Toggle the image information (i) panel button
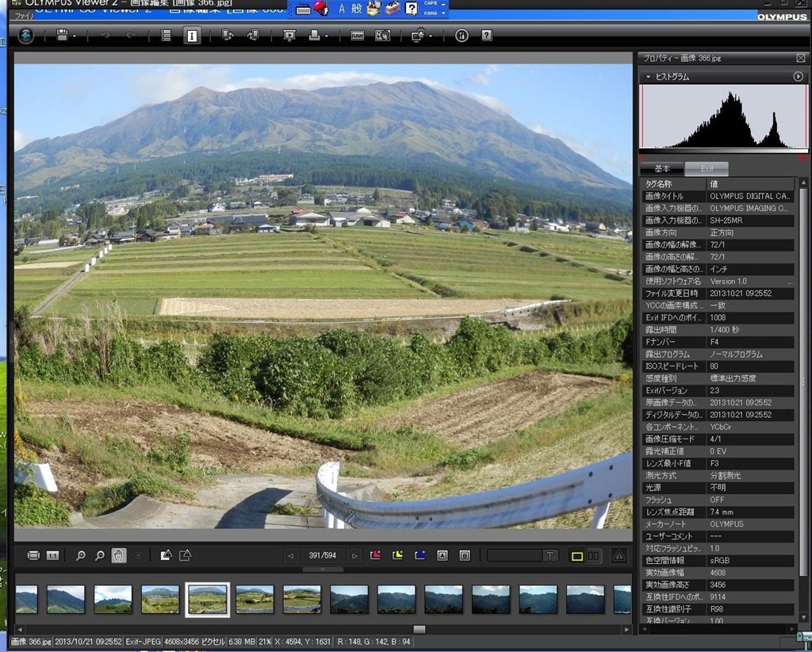The width and height of the screenshot is (812, 652). pyautogui.click(x=192, y=36)
